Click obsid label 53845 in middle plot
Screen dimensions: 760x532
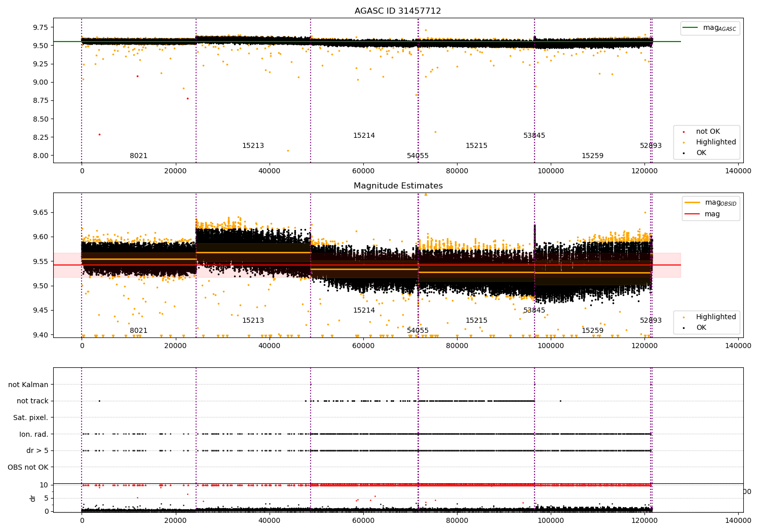[534, 311]
